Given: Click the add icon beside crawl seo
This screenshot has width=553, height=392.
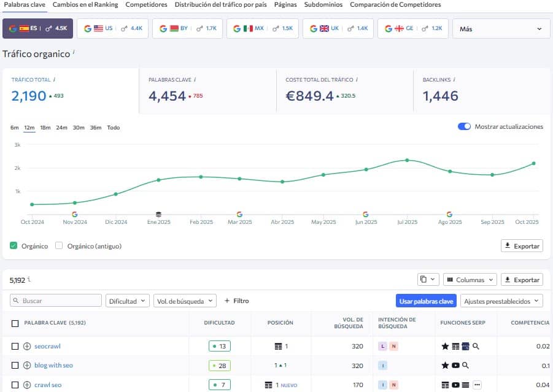Looking at the screenshot, I should click(27, 385).
